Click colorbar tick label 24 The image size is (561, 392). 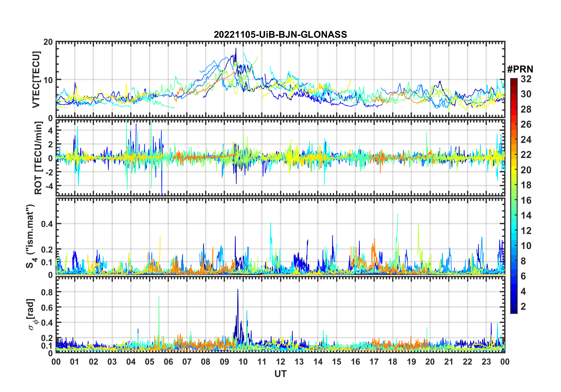[x=526, y=140]
